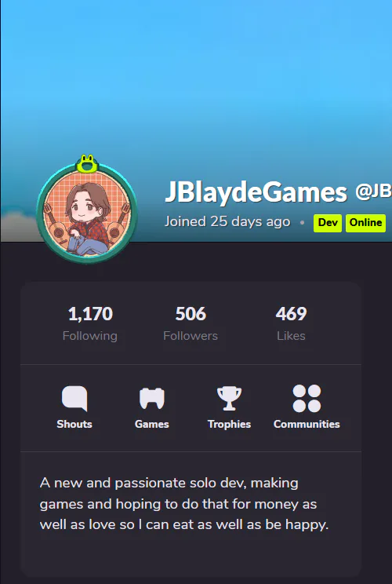The width and height of the screenshot is (392, 584).
Task: Open the Shouts speech bubble icon
Action: pos(74,398)
